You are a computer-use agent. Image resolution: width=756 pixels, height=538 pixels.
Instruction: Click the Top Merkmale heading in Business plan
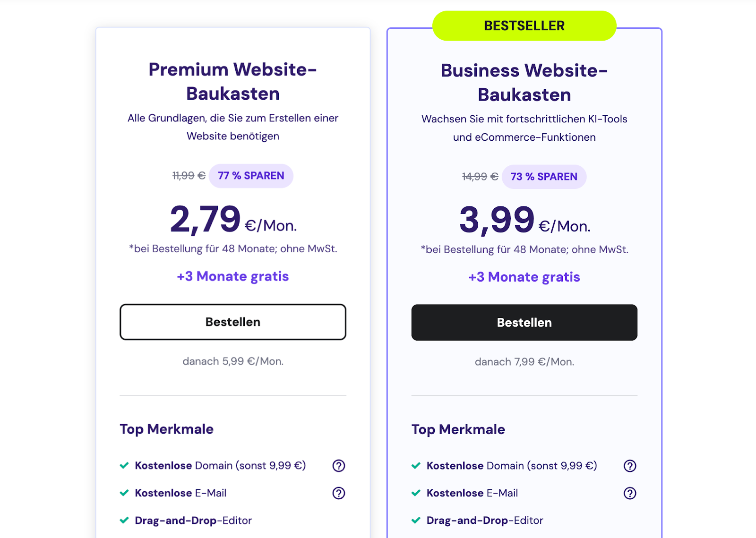(x=457, y=429)
